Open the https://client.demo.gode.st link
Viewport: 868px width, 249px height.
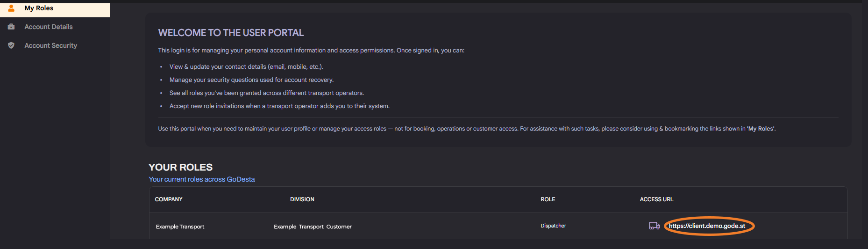pos(707,226)
